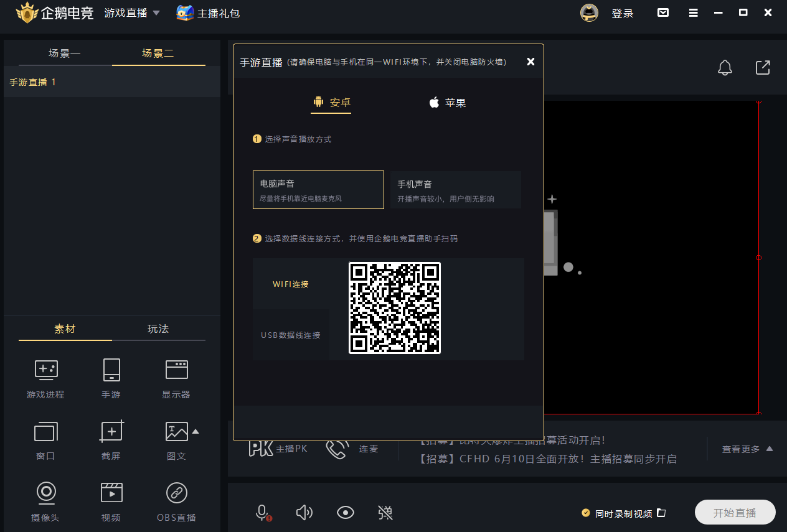Open the 主播礼包 gift chest icon
This screenshot has height=532, width=787.
click(185, 13)
